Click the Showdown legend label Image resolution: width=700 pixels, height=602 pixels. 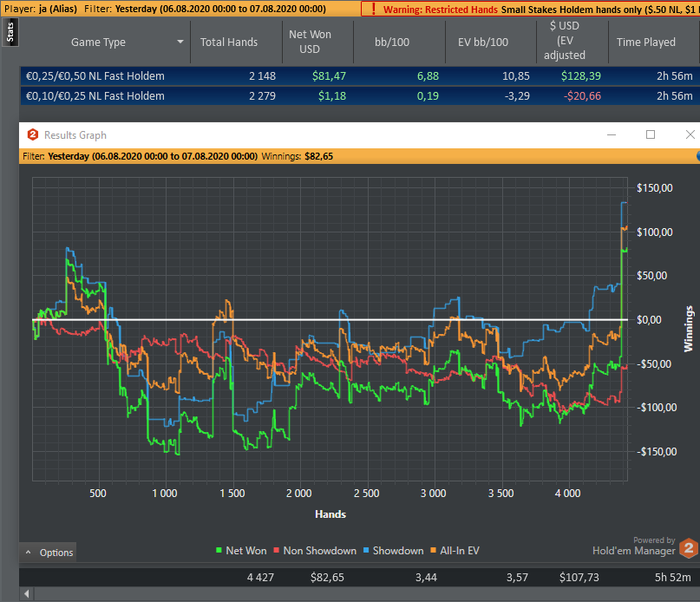click(x=398, y=551)
